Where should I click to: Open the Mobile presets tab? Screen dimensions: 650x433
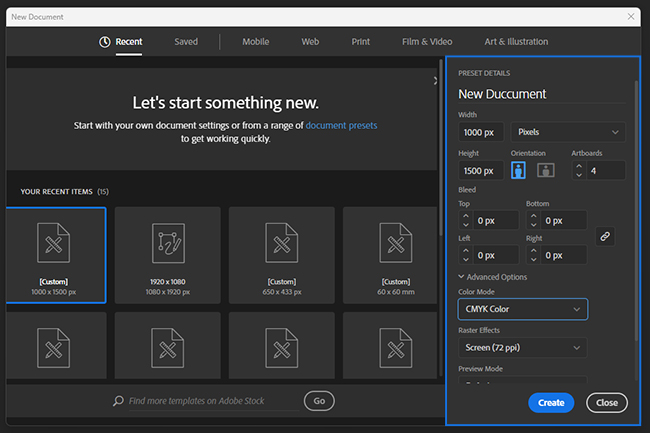255,42
